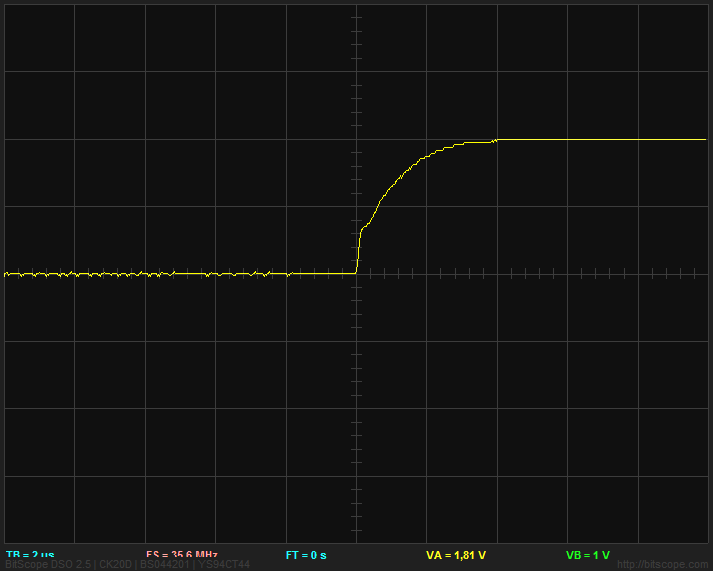Screen dimensions: 713x571
Task: Click the far right end of the yellow trace
Action: click(705, 139)
